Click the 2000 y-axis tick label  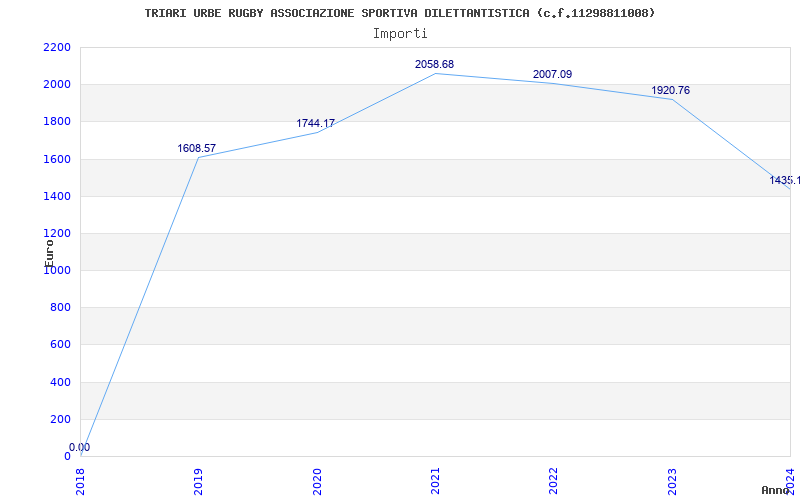point(57,85)
